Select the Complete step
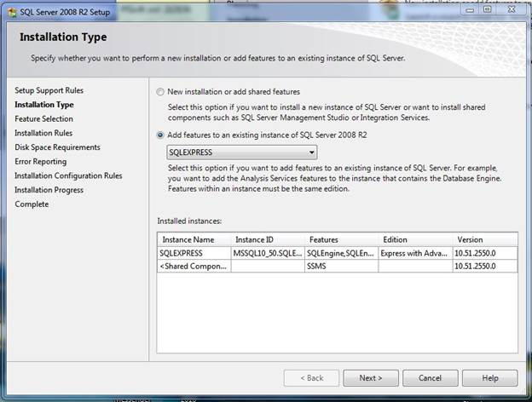Image resolution: width=532 pixels, height=402 pixels. point(32,204)
